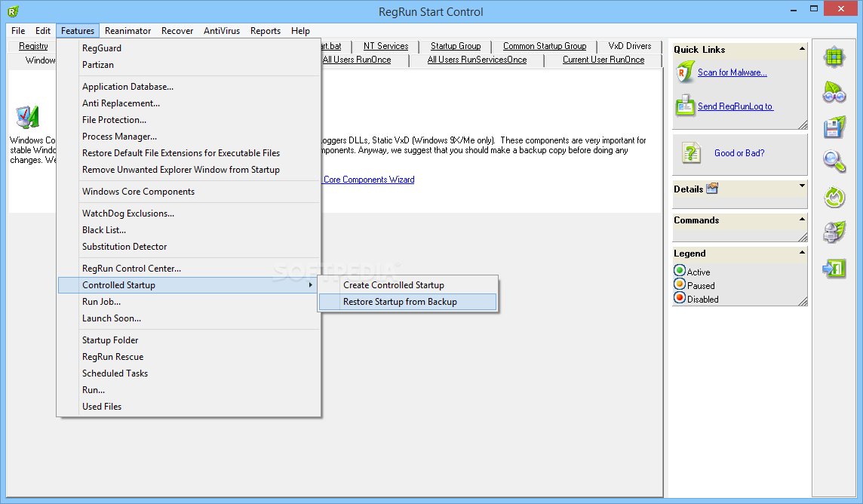Select RegGuard from Features menu
The width and height of the screenshot is (863, 504).
[x=189, y=48]
